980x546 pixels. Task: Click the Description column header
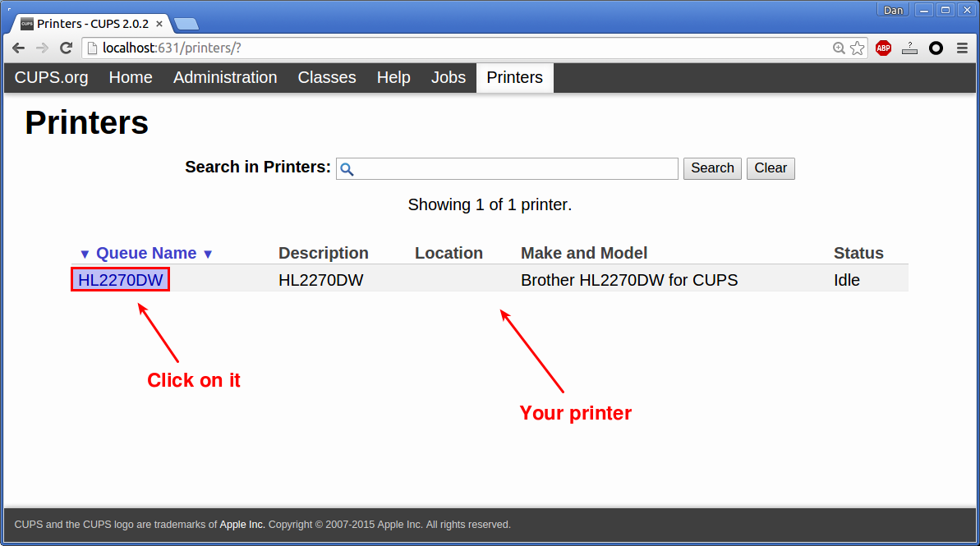coord(323,253)
